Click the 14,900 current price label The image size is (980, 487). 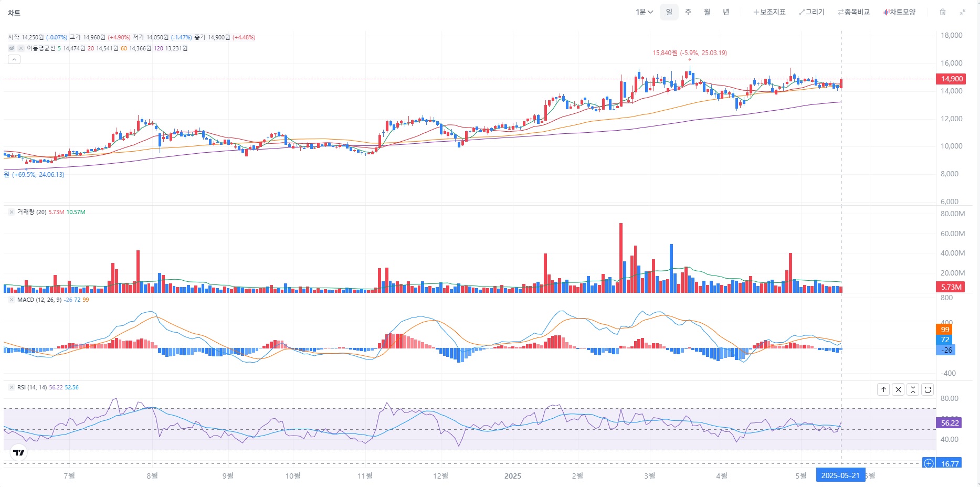tap(951, 79)
